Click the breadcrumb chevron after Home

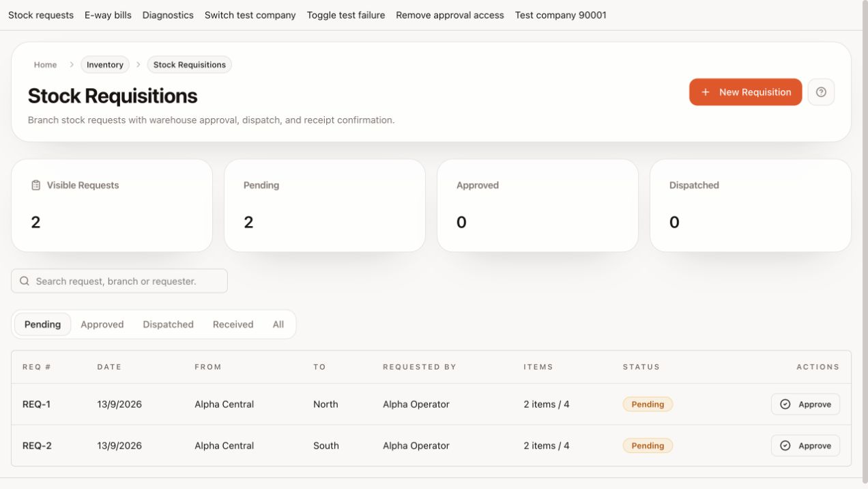pos(72,65)
